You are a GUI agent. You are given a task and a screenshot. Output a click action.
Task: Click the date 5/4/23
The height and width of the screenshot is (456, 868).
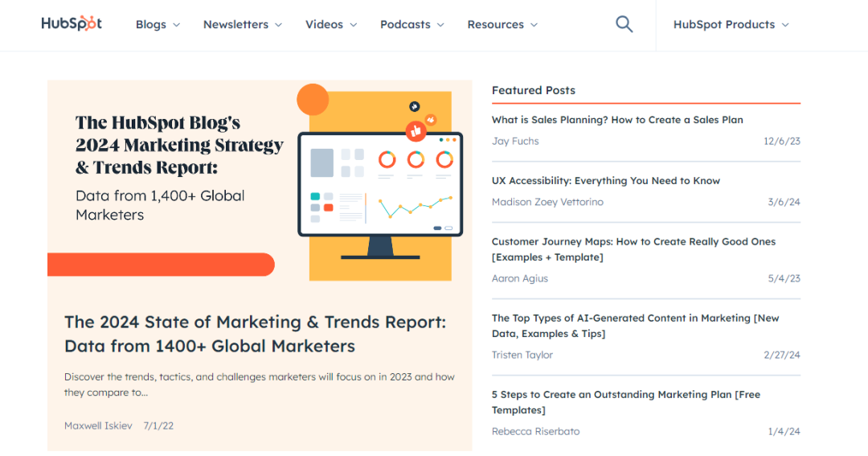point(784,278)
